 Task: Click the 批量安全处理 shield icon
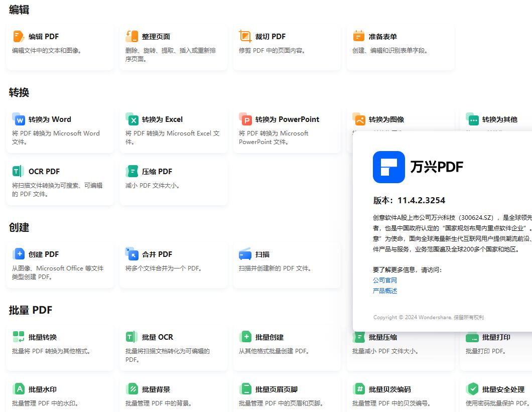[472, 389]
